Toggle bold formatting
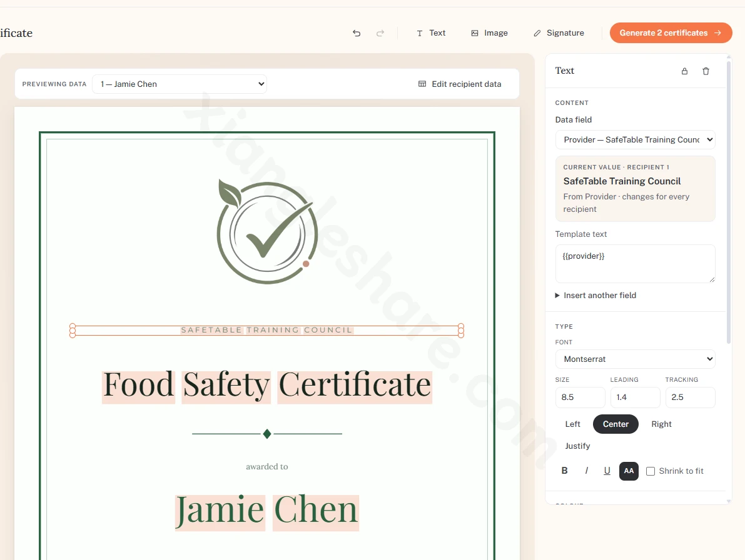The width and height of the screenshot is (745, 560). [564, 471]
